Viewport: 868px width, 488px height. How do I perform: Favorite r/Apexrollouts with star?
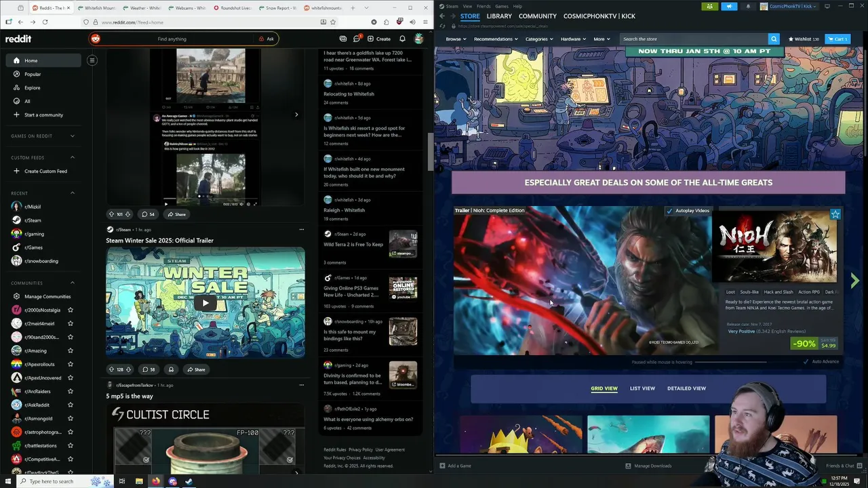71,364
